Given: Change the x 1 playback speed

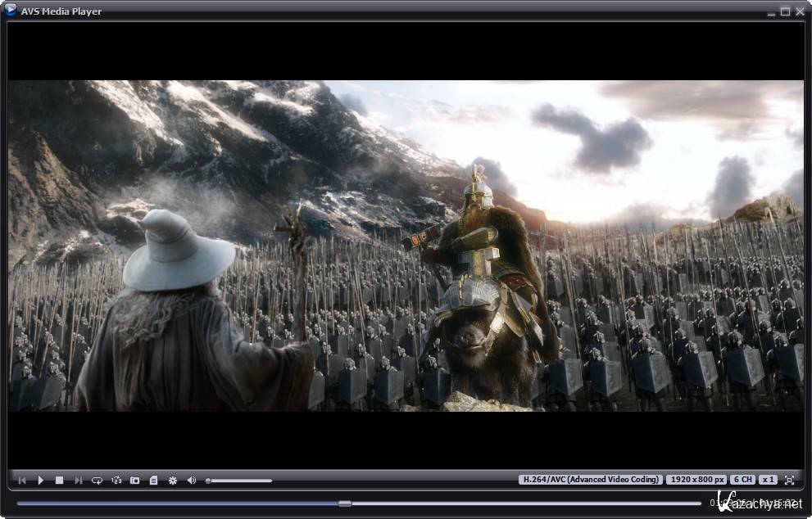Looking at the screenshot, I should pos(768,480).
